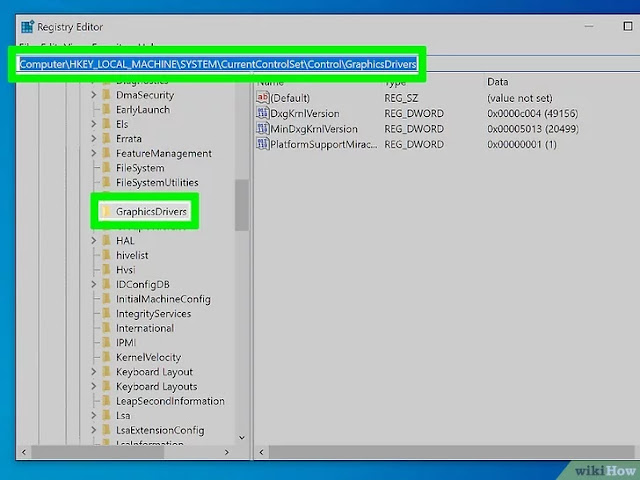Screen dimensions: 640x480
Task: Click the tree pane scroll down arrow
Action: coord(242,438)
